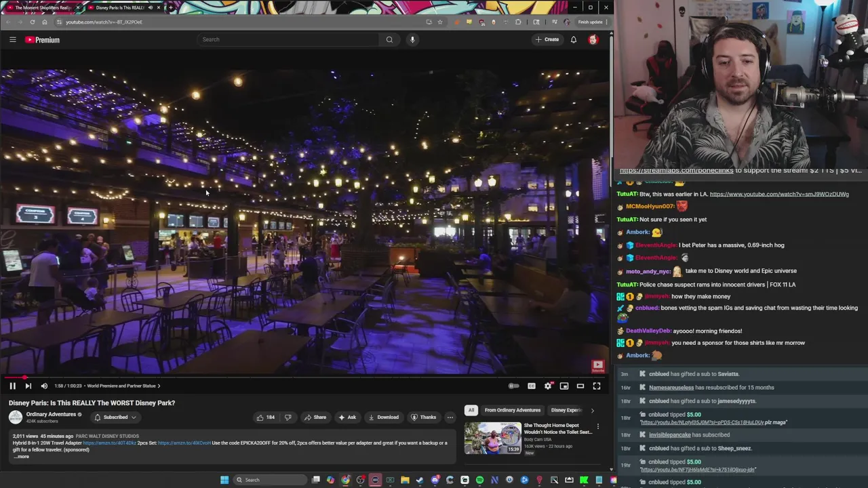
Task: Skip to next video
Action: pos(28,386)
